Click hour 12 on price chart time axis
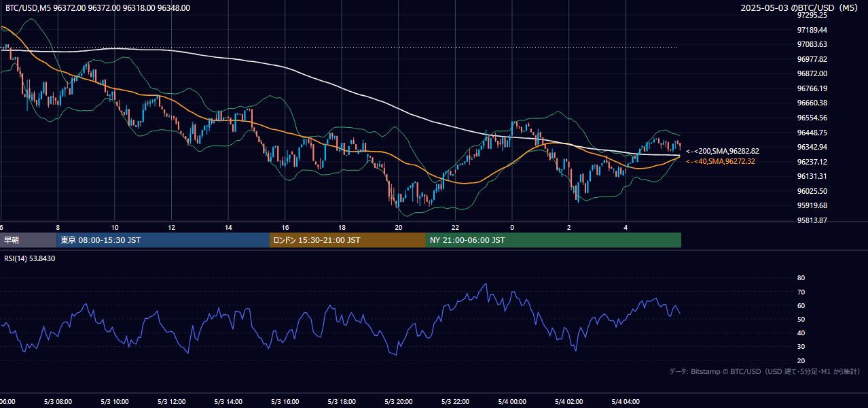The height and width of the screenshot is (408, 868). [x=172, y=228]
